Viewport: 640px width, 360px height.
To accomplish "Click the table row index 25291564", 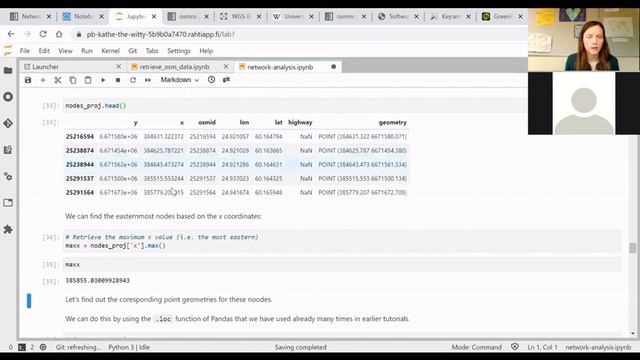I will [80, 192].
